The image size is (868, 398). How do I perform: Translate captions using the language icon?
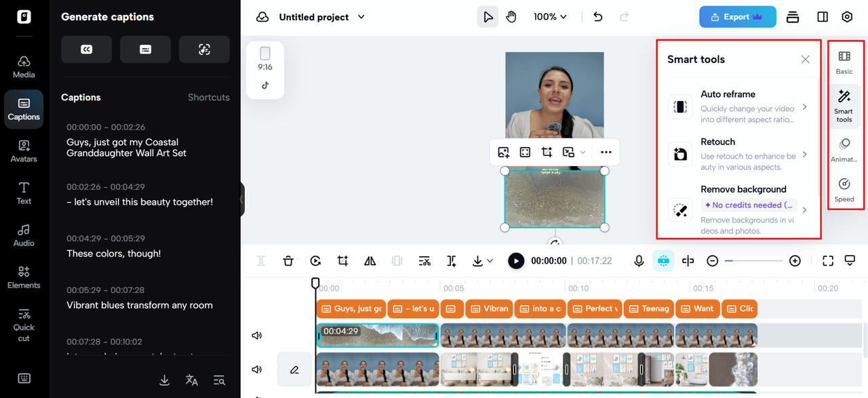192,380
